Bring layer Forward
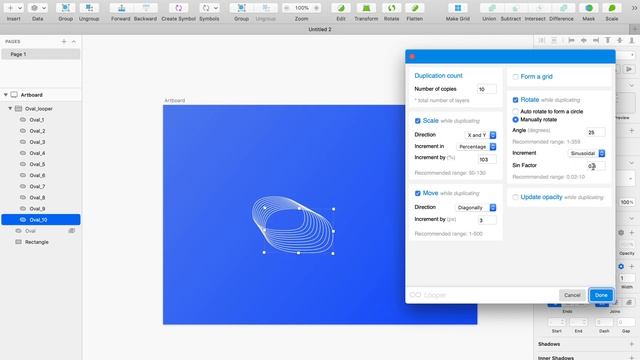Image resolution: width=640 pixels, height=360 pixels. click(121, 8)
